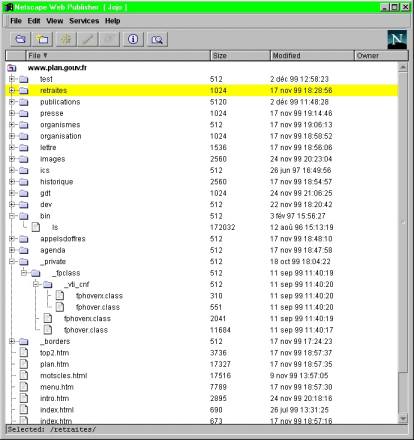This screenshot has height=440, width=414.
Task: Expand the _borders folder node
Action: 12,341
